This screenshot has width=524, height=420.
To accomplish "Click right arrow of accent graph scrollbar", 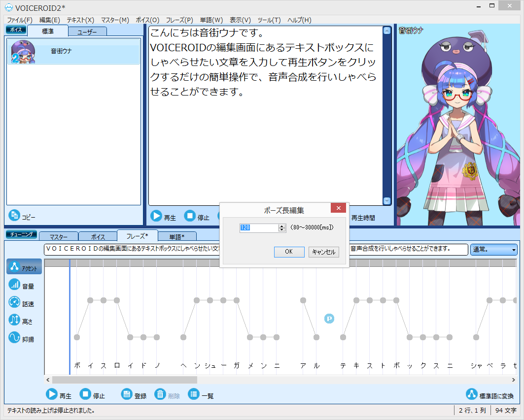I will point(514,380).
